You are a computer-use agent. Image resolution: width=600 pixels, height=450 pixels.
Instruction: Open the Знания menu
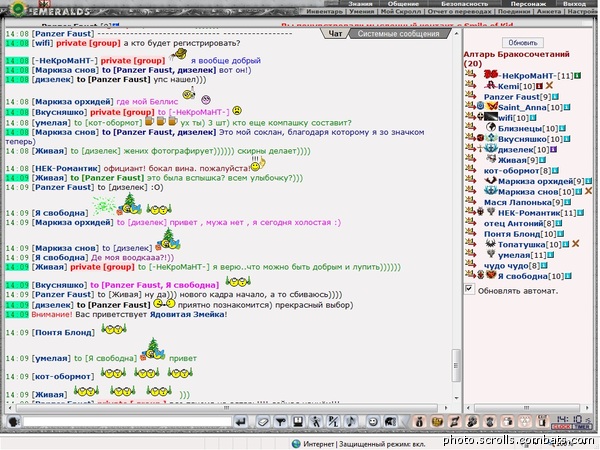360,4
